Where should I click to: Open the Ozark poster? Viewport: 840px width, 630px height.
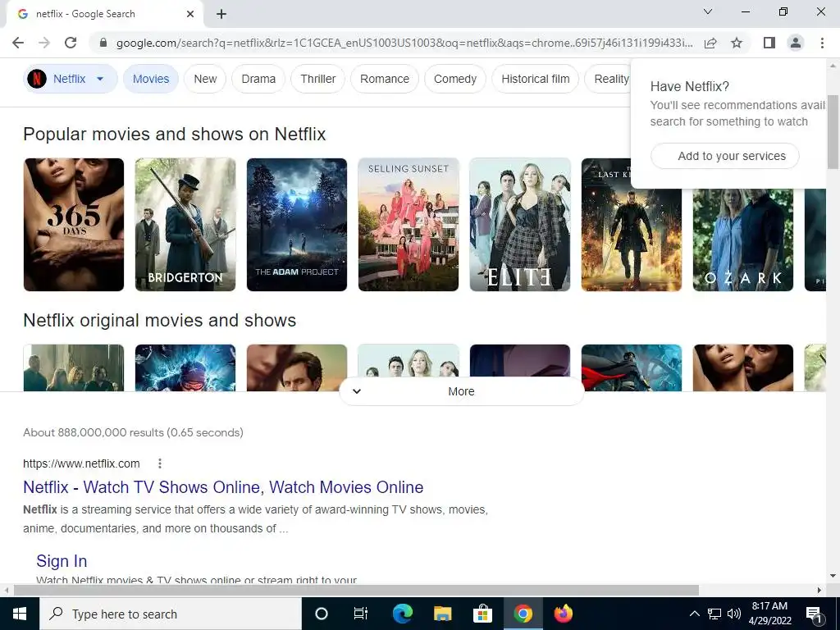(x=743, y=239)
